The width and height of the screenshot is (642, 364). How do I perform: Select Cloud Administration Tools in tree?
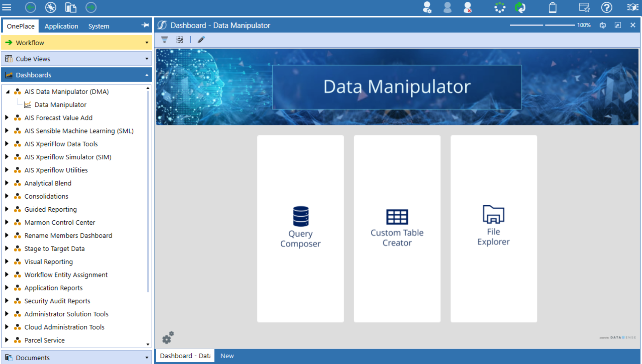click(64, 327)
